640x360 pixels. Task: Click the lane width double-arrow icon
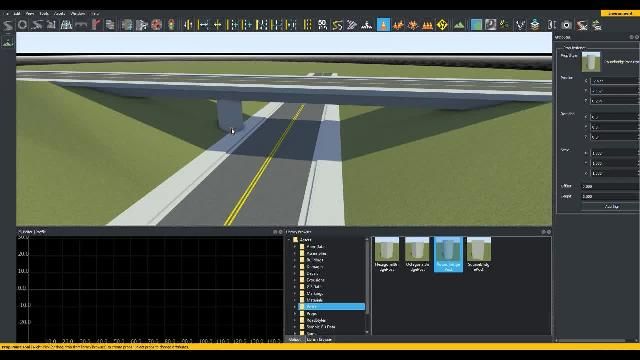tap(203, 25)
